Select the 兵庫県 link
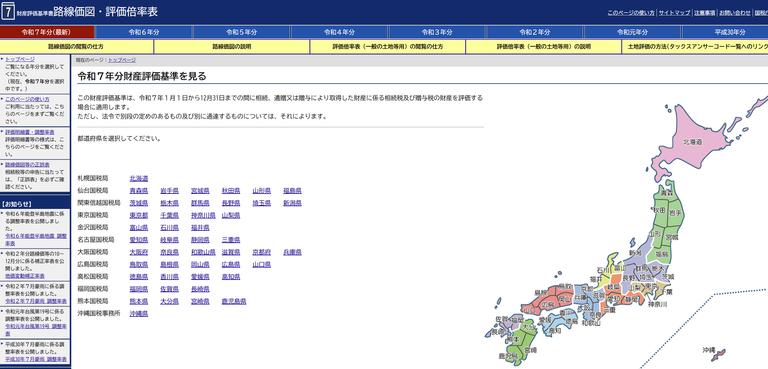 [x=292, y=252]
